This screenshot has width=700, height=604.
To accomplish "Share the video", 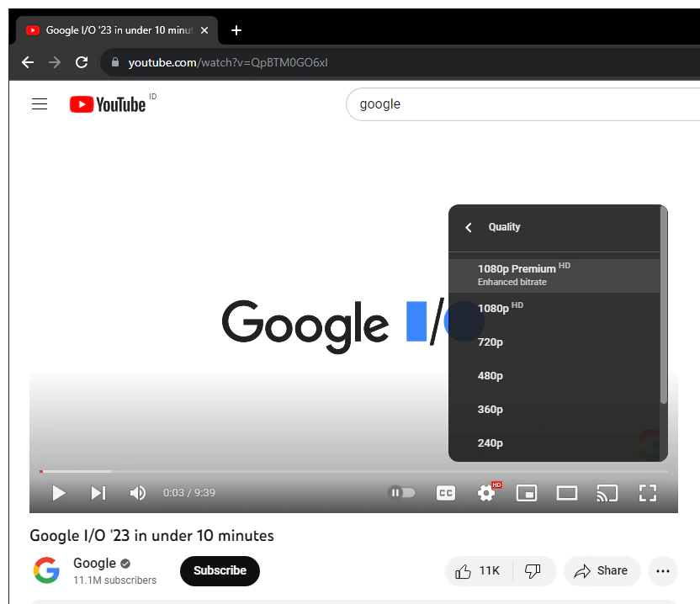I will click(x=602, y=571).
